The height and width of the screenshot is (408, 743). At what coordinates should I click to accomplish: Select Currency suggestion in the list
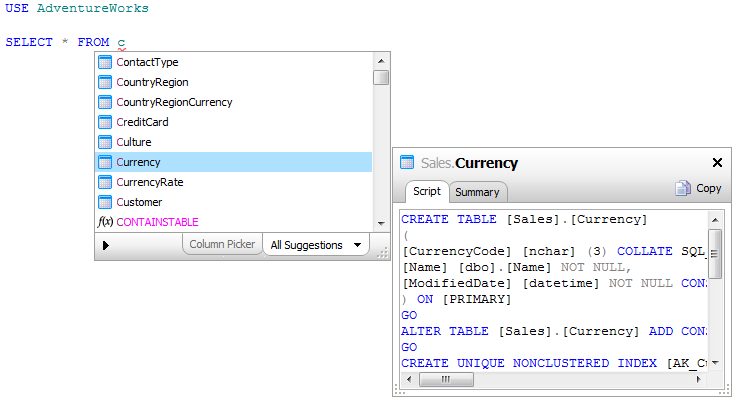pyautogui.click(x=138, y=162)
